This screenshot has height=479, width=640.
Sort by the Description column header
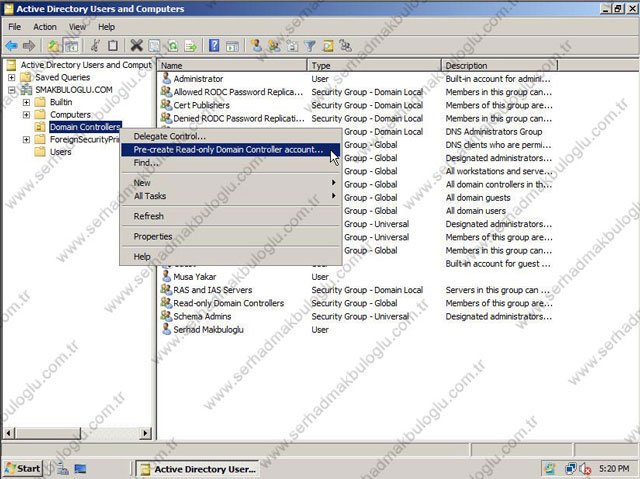[499, 66]
